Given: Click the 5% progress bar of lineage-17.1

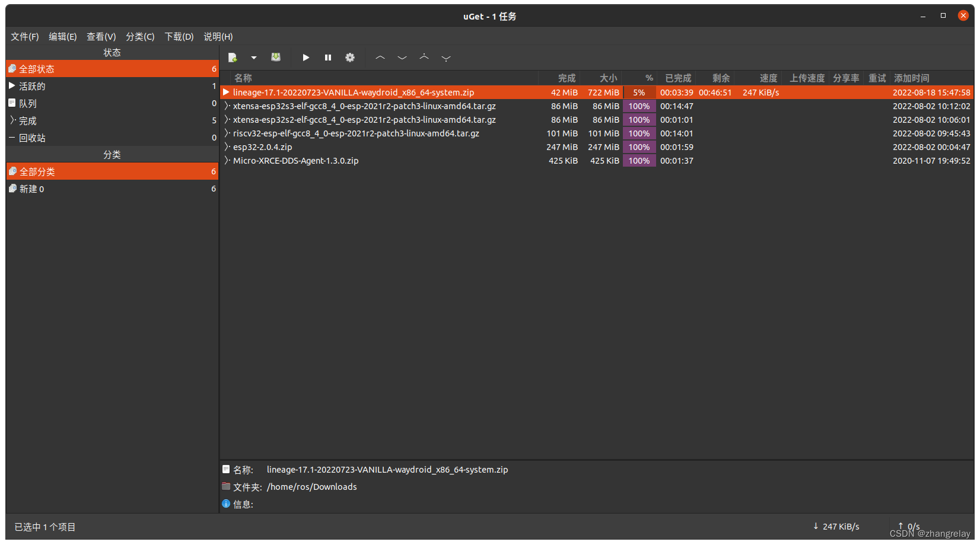Looking at the screenshot, I should pyautogui.click(x=639, y=92).
